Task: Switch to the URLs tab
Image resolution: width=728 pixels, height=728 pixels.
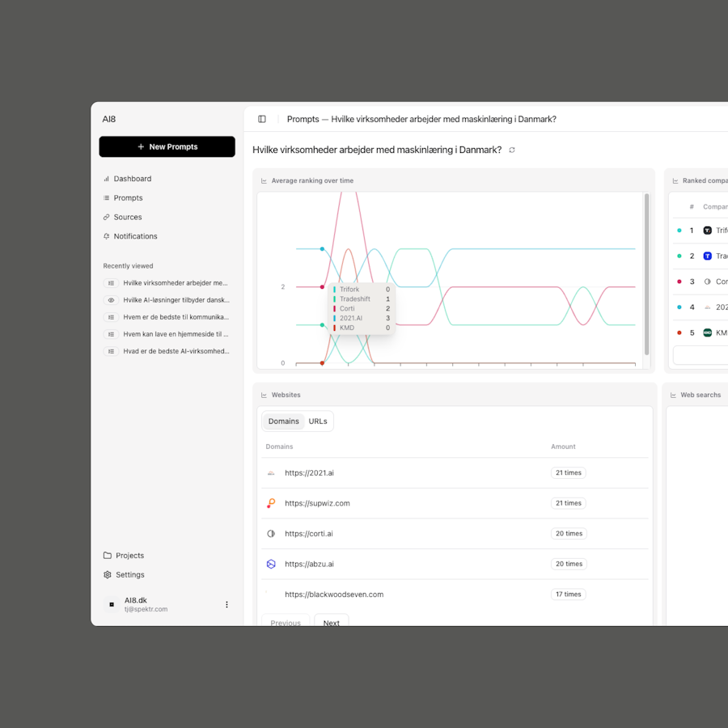Action: 318,421
